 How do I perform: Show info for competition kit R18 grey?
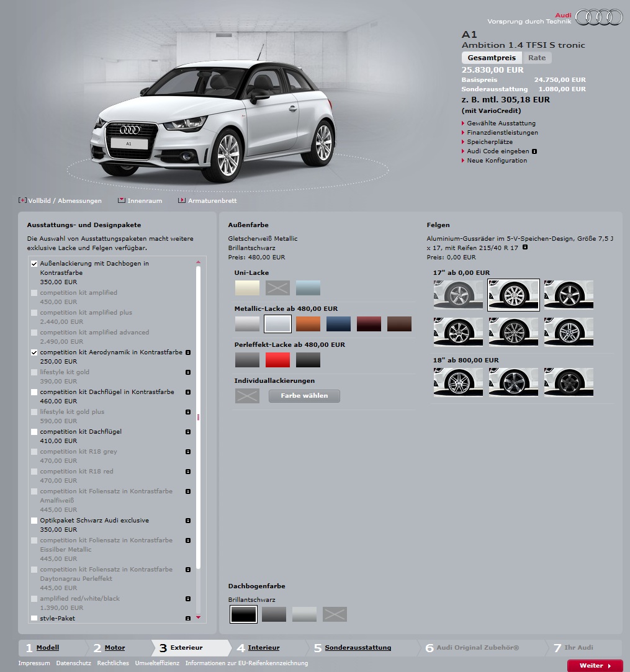click(187, 452)
